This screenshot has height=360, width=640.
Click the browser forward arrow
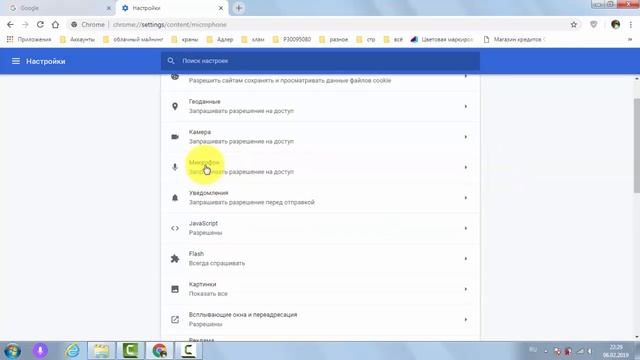click(x=25, y=24)
